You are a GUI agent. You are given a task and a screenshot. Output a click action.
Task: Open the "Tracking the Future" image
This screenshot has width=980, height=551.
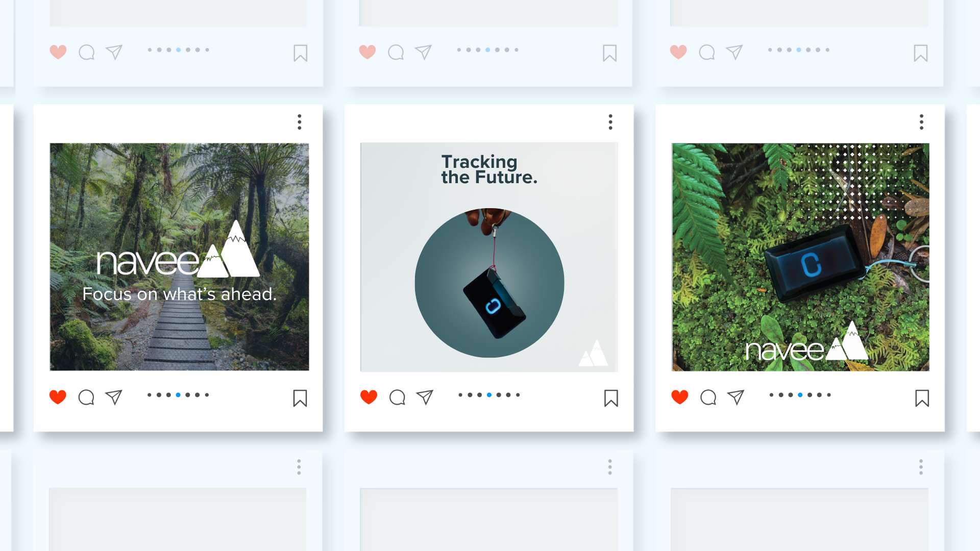click(489, 257)
